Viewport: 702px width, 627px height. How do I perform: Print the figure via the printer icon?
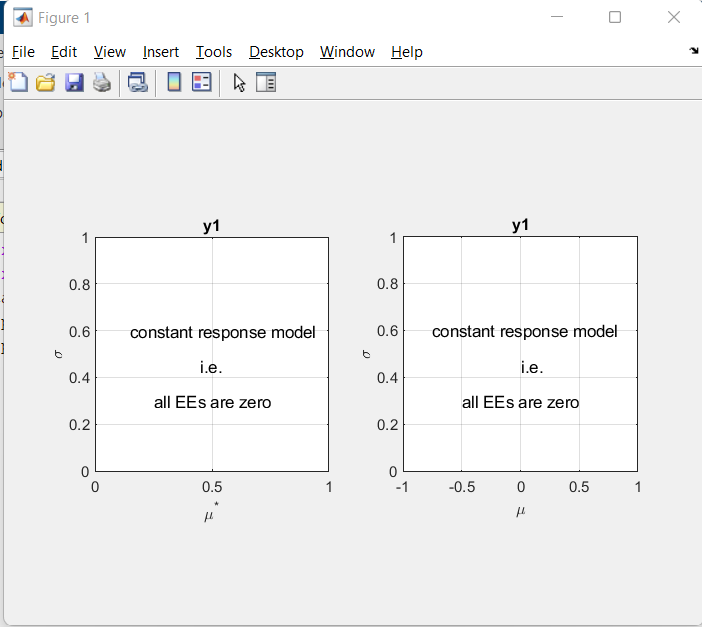pos(102,82)
